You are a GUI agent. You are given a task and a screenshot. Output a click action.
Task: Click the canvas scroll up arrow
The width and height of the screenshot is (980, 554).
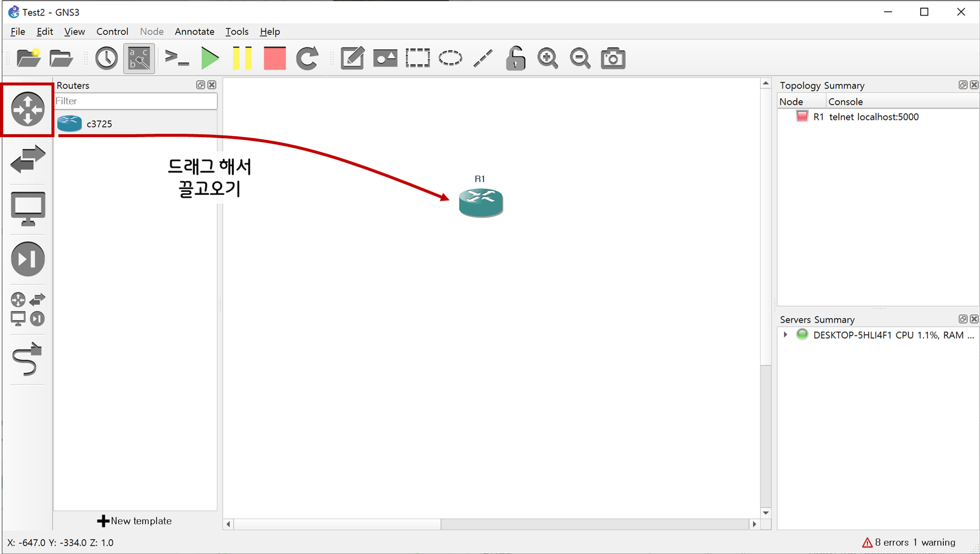(766, 84)
